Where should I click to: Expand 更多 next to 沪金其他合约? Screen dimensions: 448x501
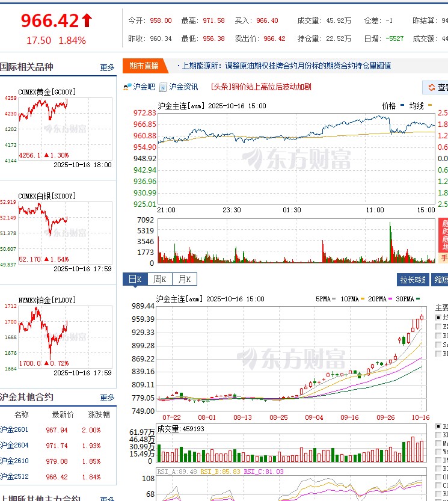(x=107, y=398)
